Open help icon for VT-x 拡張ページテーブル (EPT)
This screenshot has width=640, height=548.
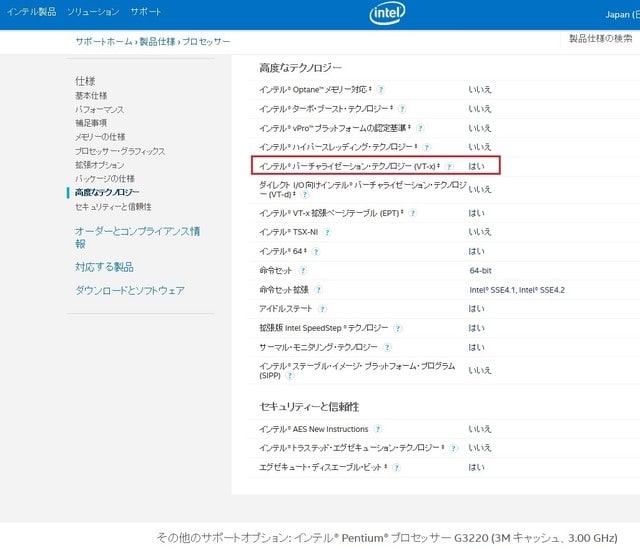pyautogui.click(x=413, y=213)
